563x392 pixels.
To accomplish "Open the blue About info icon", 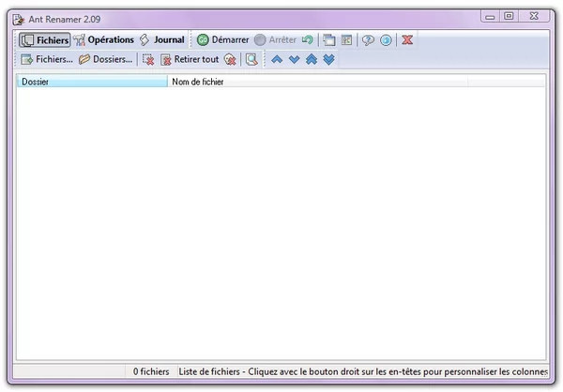I will point(386,39).
